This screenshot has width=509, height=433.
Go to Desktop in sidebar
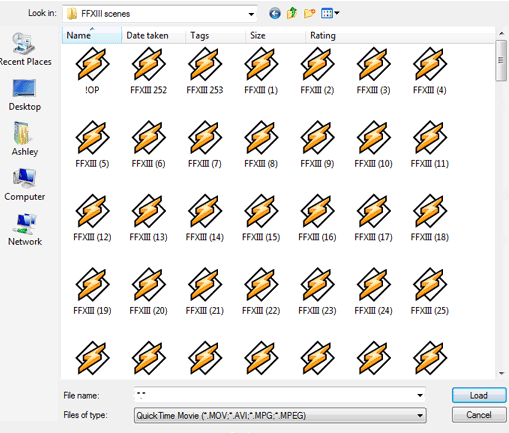coord(25,95)
